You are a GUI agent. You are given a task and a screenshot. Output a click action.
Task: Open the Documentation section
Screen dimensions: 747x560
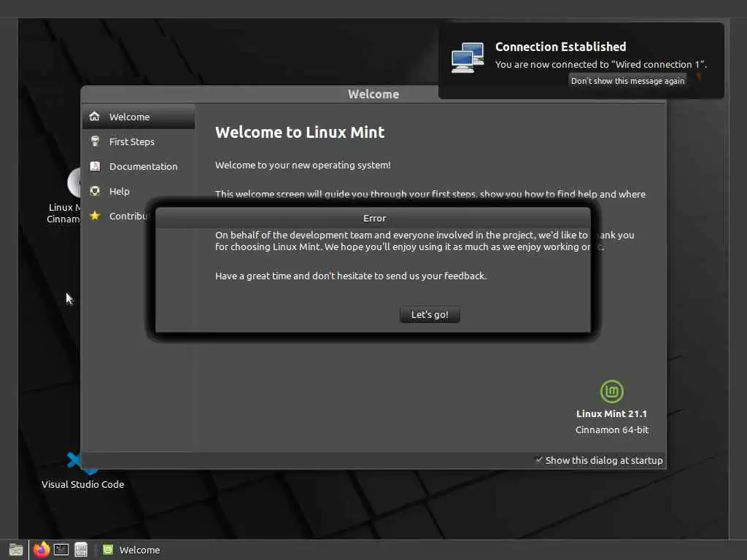[x=139, y=166]
